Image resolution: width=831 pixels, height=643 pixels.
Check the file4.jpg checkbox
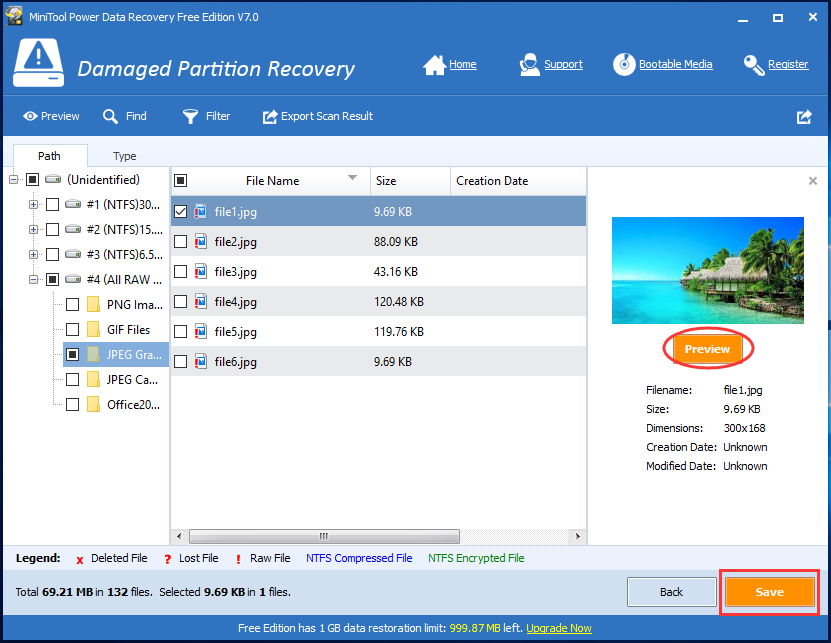point(181,302)
